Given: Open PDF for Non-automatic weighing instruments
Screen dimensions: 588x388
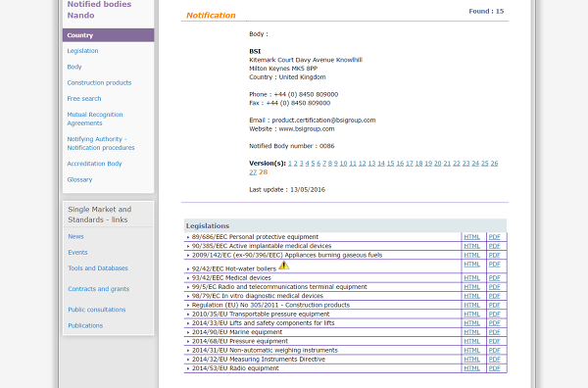Looking at the screenshot, I should point(495,350).
